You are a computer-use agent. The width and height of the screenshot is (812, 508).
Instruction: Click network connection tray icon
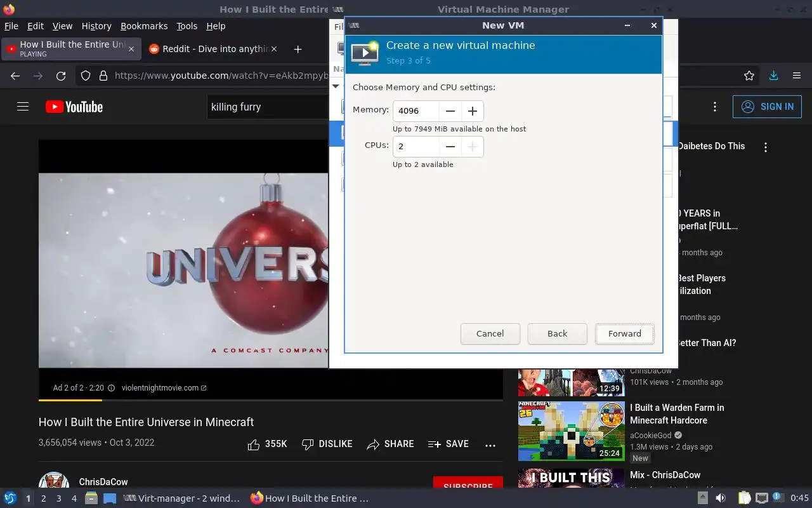pyautogui.click(x=762, y=498)
